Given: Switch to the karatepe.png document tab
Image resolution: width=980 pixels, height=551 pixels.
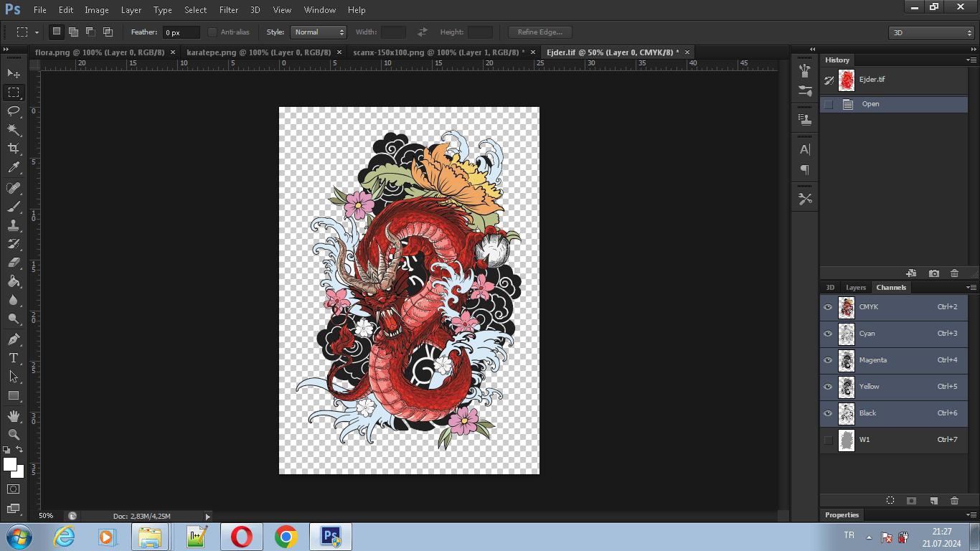Looking at the screenshot, I should [x=258, y=52].
